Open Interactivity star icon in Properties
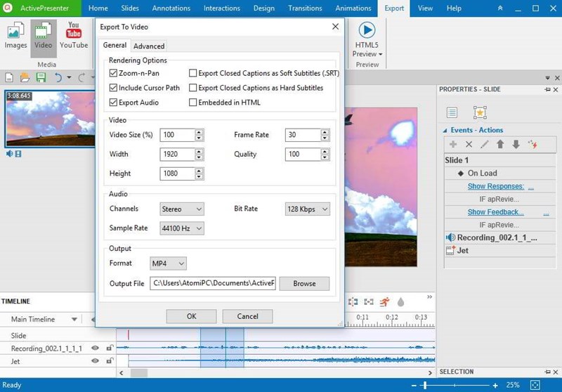Image resolution: width=562 pixels, height=392 pixels. [x=480, y=112]
